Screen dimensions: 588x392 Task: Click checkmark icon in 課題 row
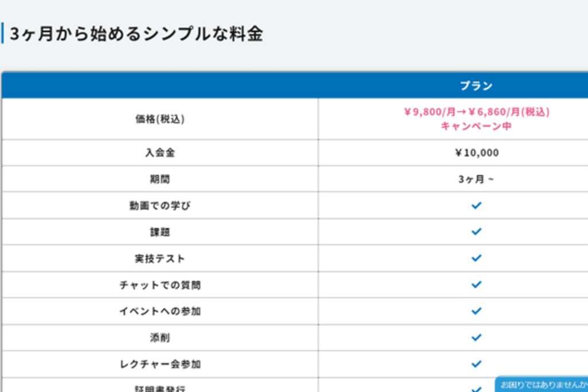click(476, 232)
